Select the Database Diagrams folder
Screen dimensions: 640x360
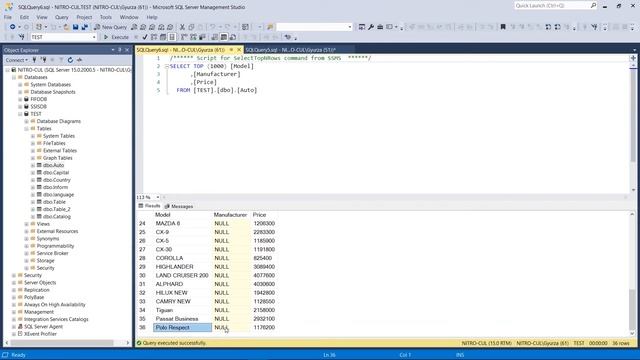tap(59, 121)
